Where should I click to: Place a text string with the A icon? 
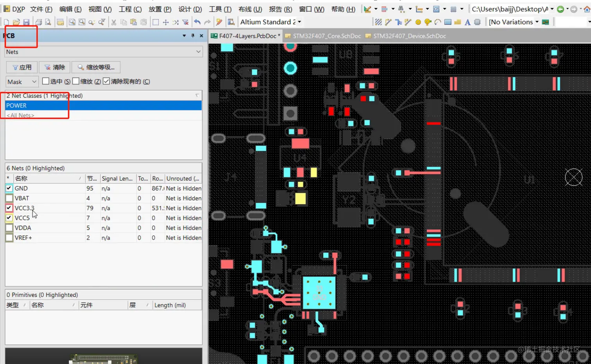[467, 22]
